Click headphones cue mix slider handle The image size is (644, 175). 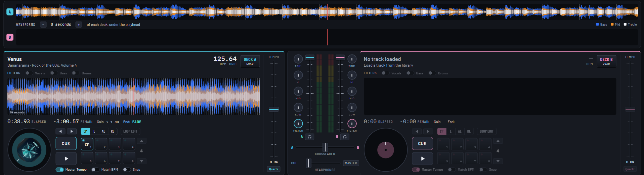pyautogui.click(x=309, y=163)
